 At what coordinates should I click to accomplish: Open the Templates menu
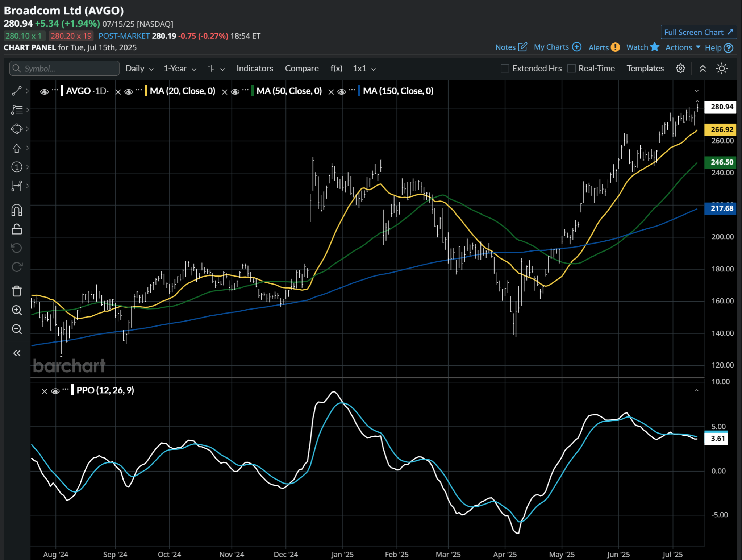click(645, 69)
